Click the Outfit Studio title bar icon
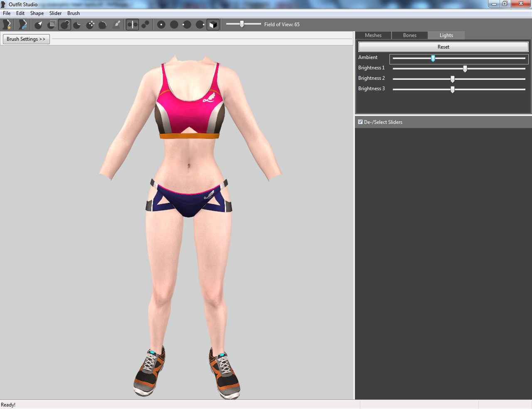The width and height of the screenshot is (532, 409). click(3, 5)
